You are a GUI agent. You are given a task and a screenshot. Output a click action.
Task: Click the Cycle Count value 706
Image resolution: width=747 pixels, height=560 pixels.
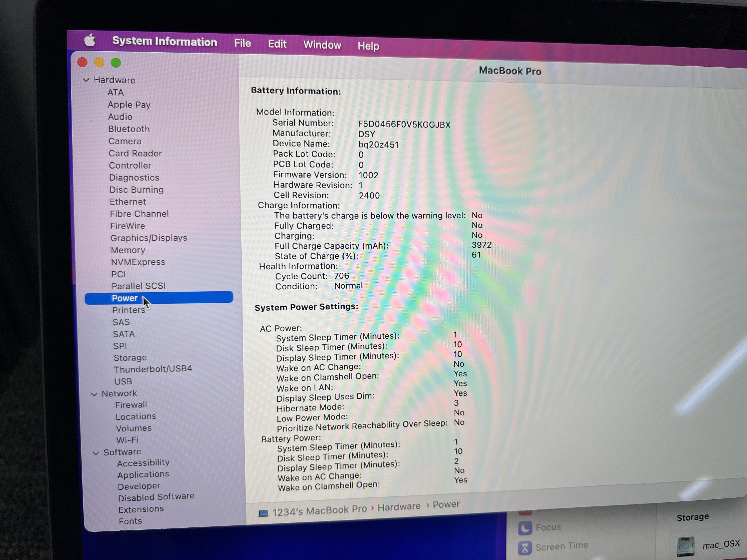click(x=341, y=276)
